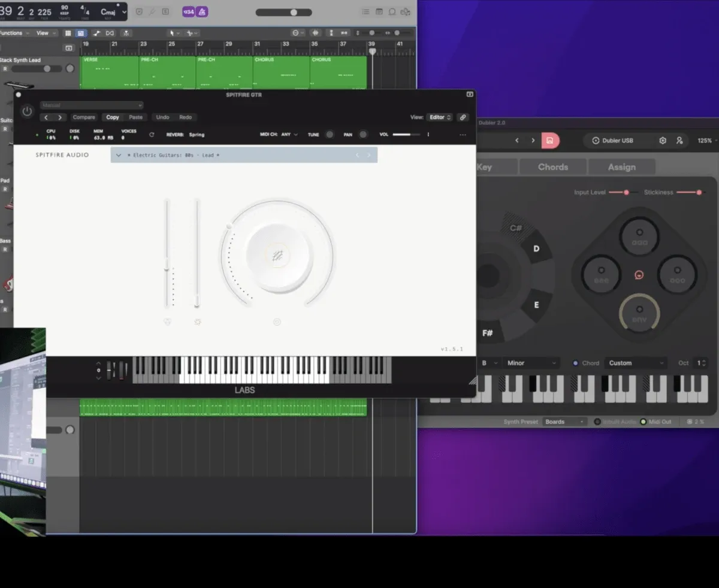Open the MIDI CH ANY dropdown
Viewport: 719px width, 588px height.
(289, 135)
